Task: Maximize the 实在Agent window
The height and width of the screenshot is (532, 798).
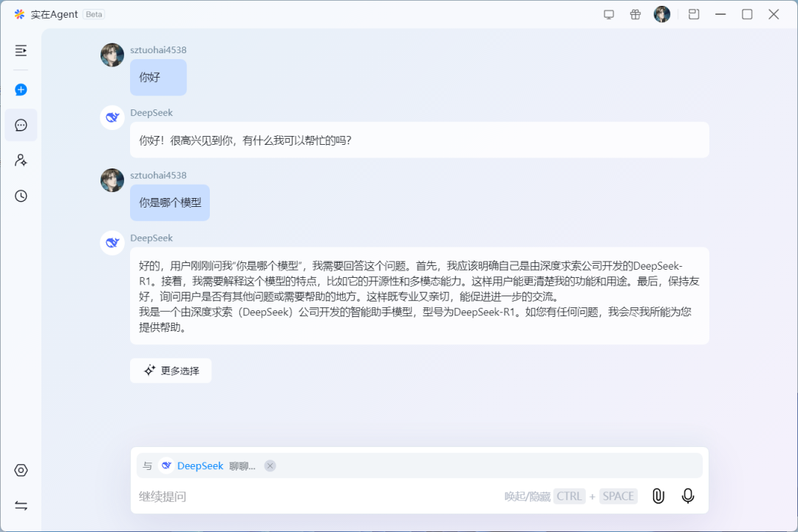Action: 747,14
